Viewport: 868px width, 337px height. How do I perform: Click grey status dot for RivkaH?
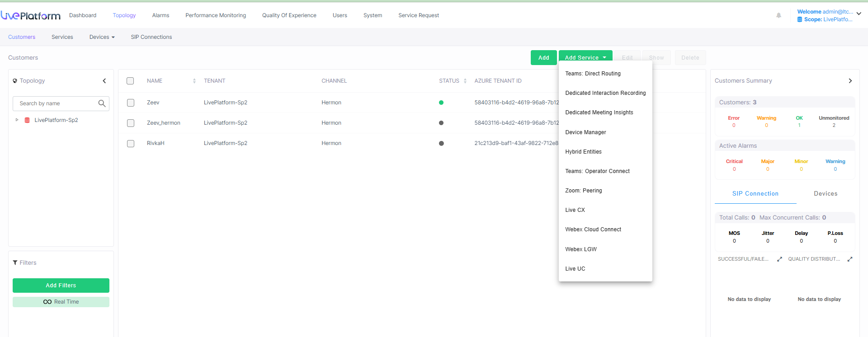(x=441, y=143)
